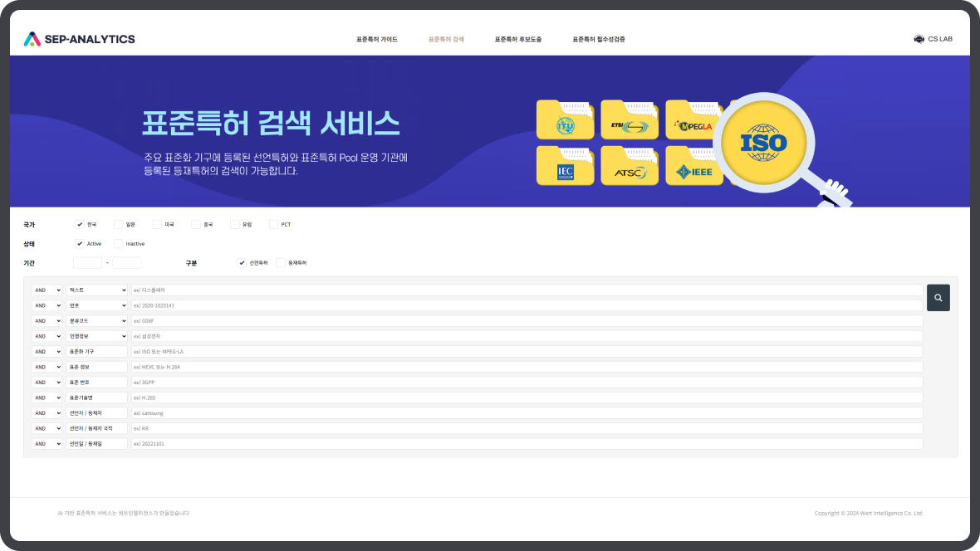
Task: Open the 번호 field type dropdown
Action: tap(97, 305)
